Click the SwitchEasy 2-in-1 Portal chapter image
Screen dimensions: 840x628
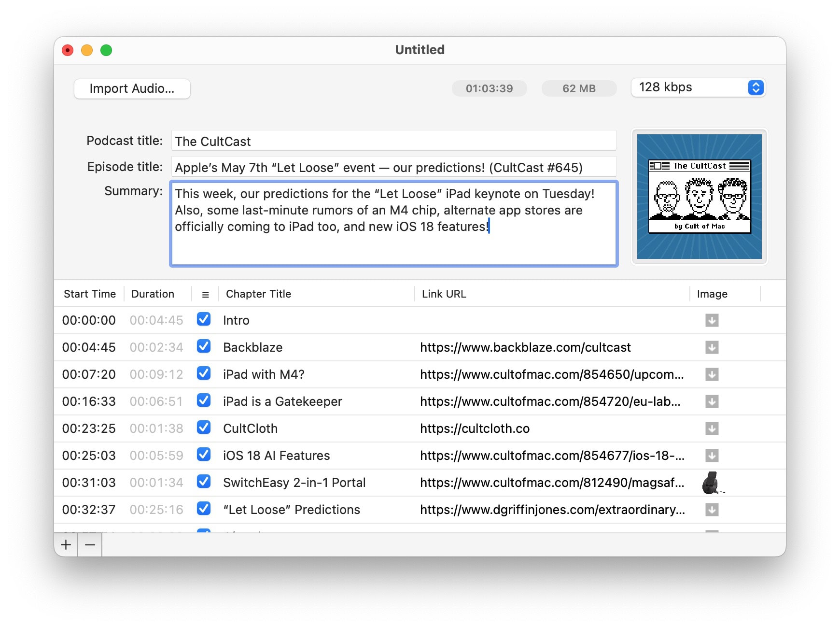pos(712,483)
